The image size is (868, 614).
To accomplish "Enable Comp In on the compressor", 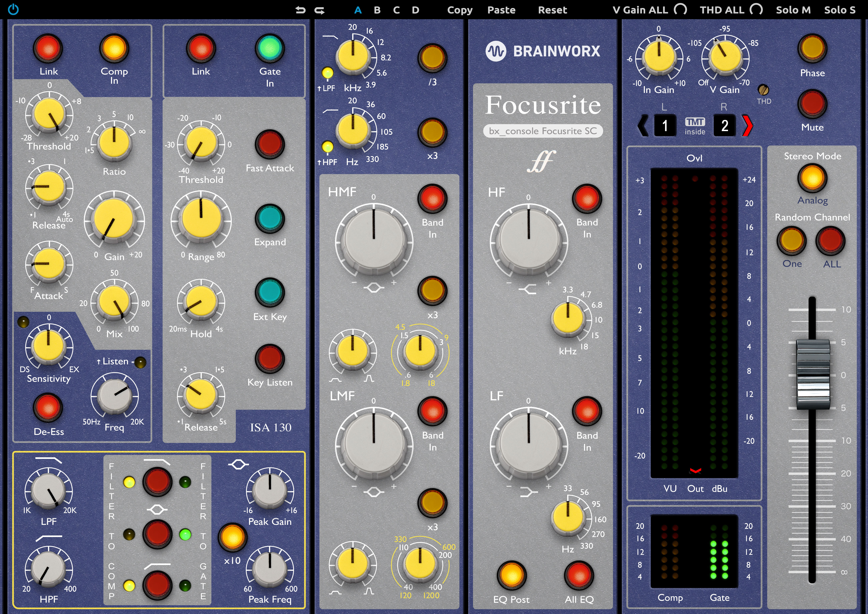I will (115, 48).
